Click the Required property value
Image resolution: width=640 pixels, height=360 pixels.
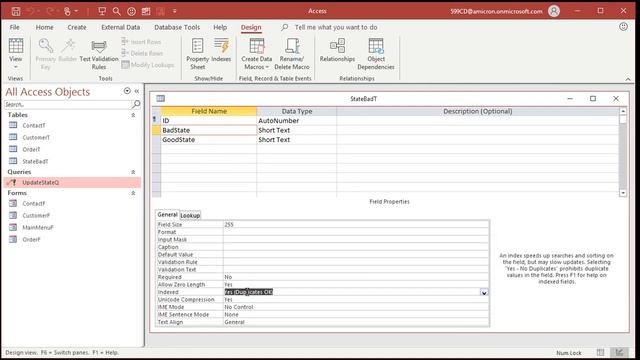[x=356, y=277]
